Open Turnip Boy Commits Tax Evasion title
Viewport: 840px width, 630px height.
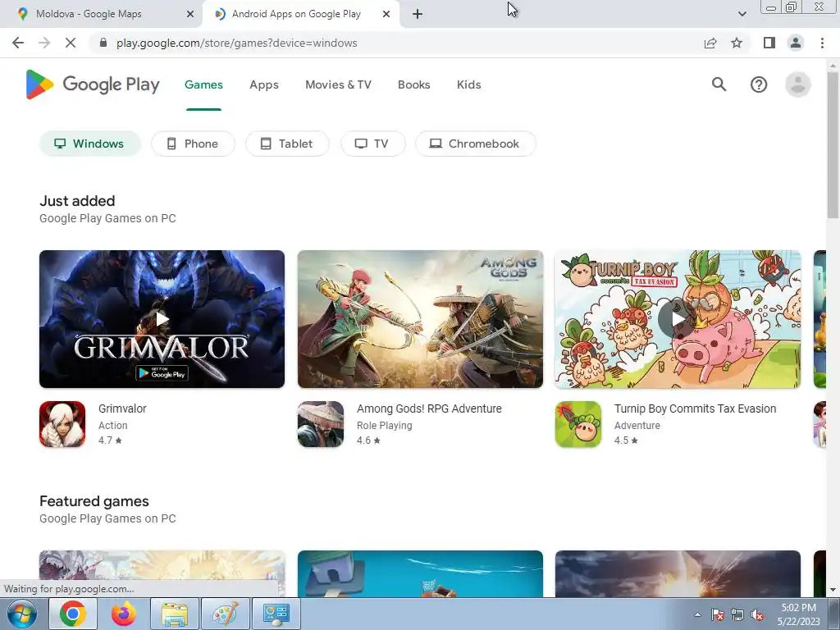coord(695,409)
